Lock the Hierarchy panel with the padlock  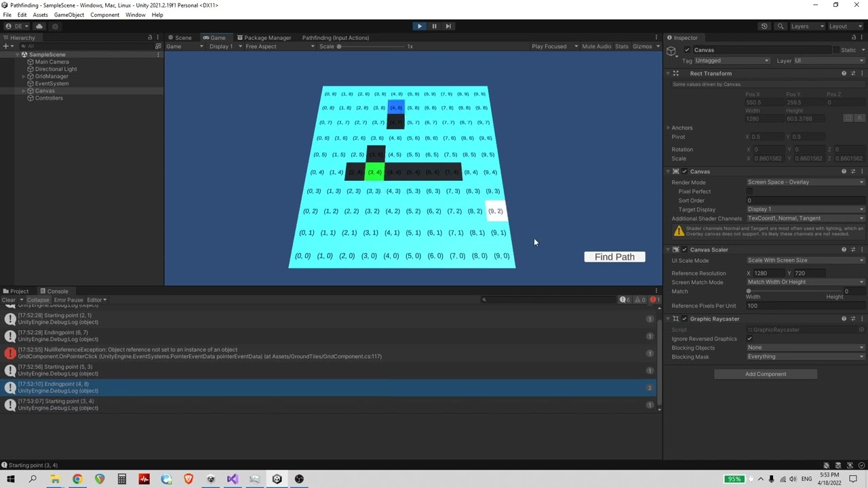150,37
